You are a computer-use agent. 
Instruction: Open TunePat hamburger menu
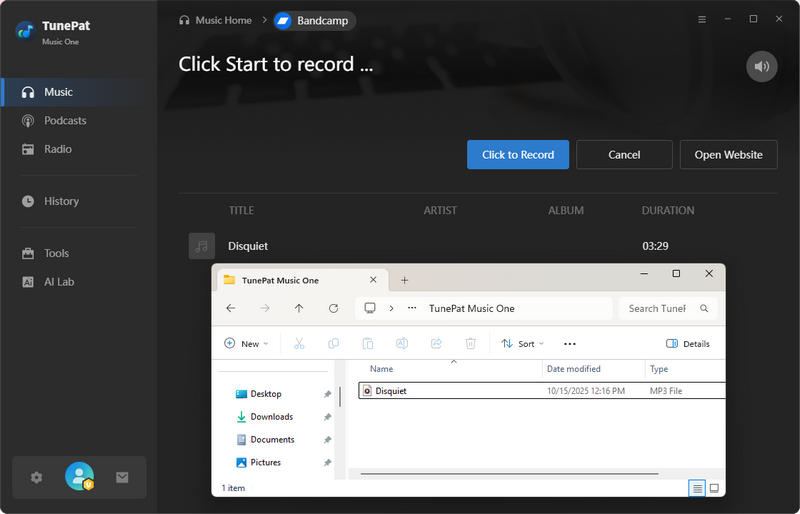pos(701,19)
